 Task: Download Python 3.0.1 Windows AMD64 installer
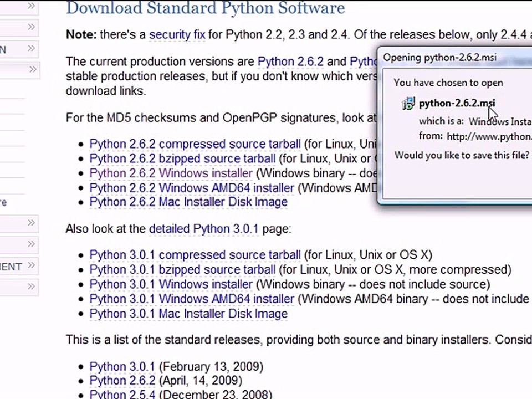(192, 299)
